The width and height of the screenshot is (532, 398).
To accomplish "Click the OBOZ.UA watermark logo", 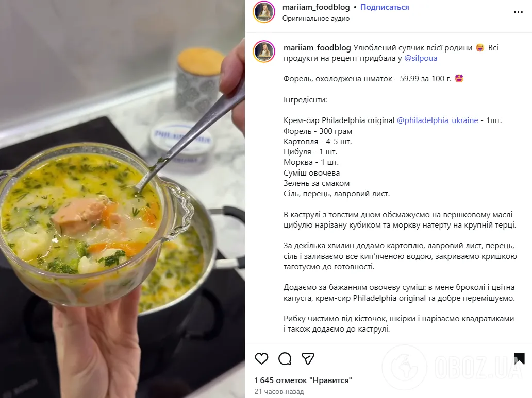I will pos(453,368).
